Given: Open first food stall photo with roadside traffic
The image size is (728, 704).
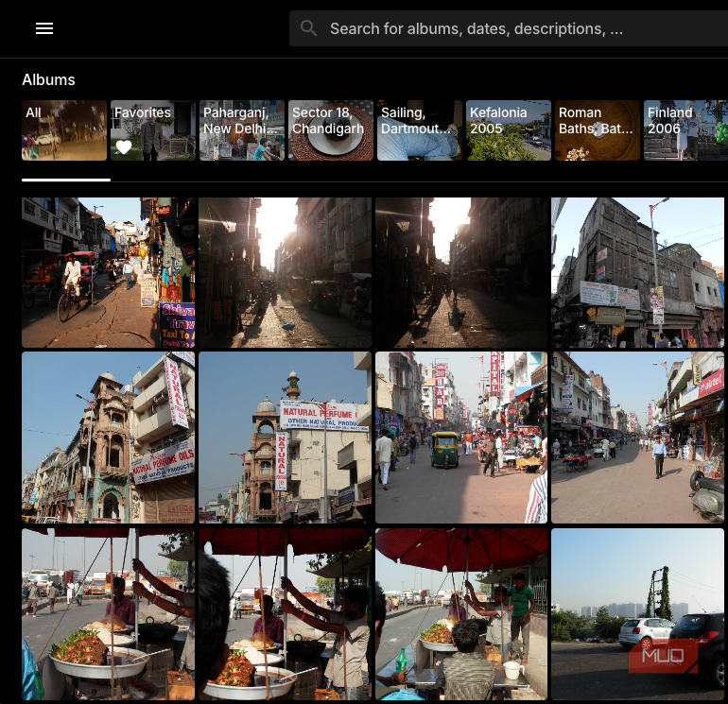Looking at the screenshot, I should [108, 614].
